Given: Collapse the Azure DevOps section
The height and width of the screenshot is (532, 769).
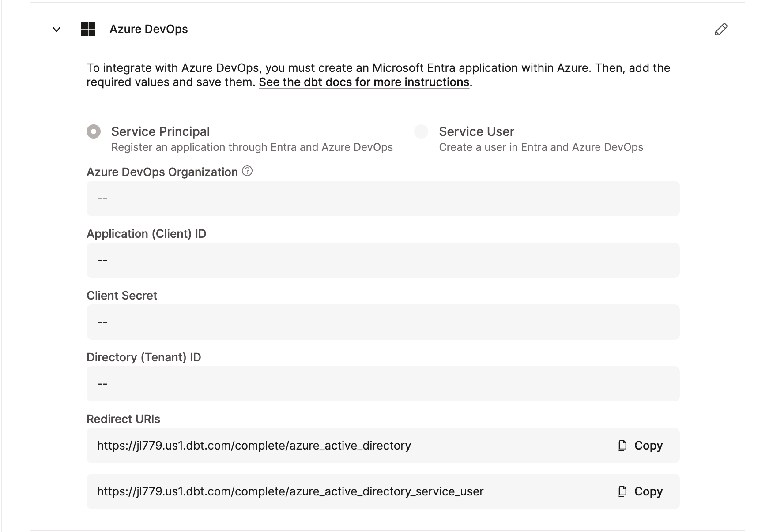Looking at the screenshot, I should [x=56, y=30].
